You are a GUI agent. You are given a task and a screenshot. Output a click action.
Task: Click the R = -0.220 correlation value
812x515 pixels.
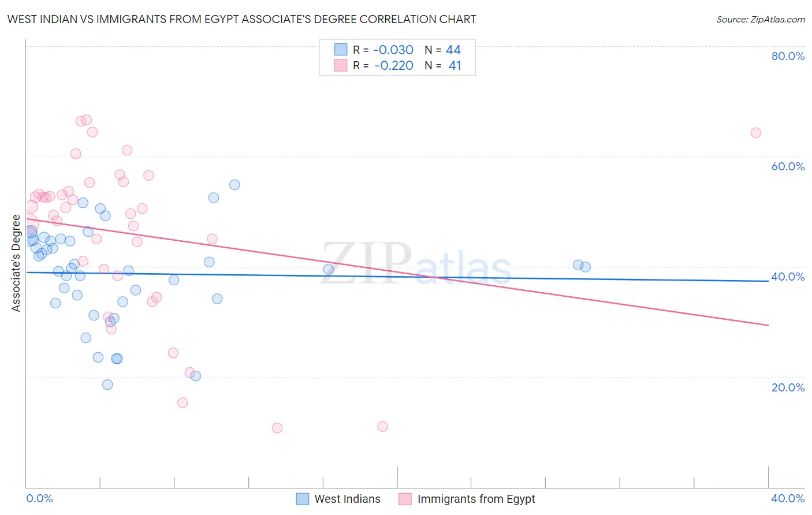pyautogui.click(x=383, y=65)
